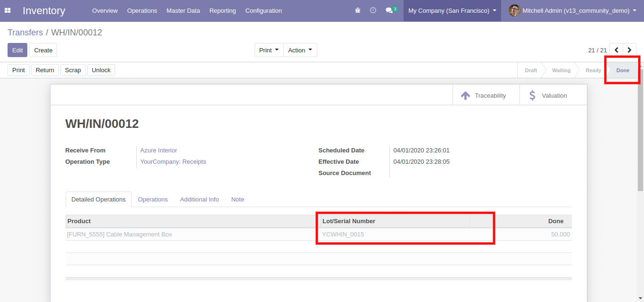The width and height of the screenshot is (644, 302).
Task: Click the Edit button
Action: point(17,50)
